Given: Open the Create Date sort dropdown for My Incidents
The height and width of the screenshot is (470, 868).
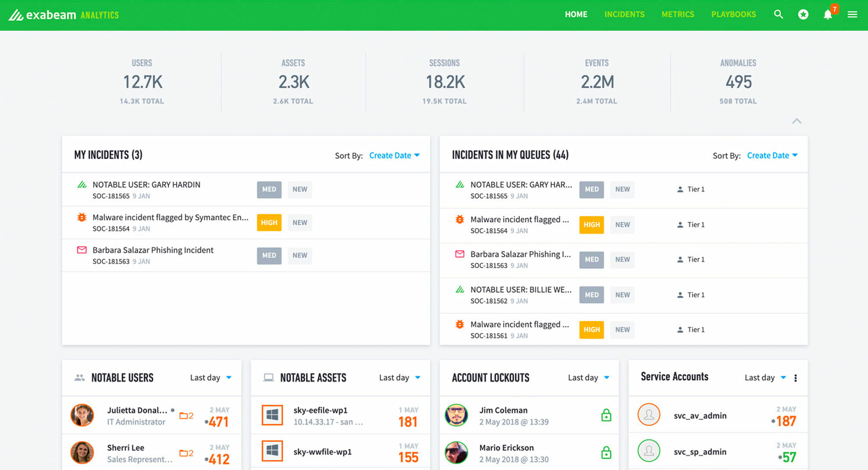Looking at the screenshot, I should click(x=394, y=155).
